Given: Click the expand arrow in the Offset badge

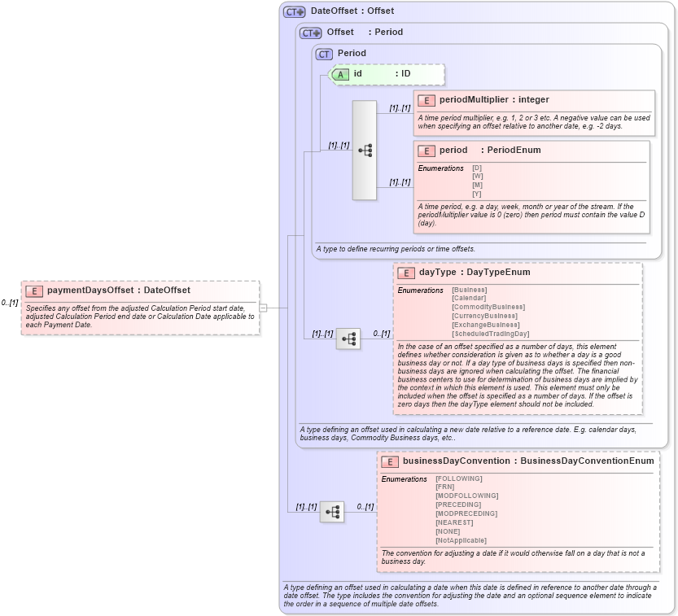Looking at the screenshot, I should click(314, 33).
